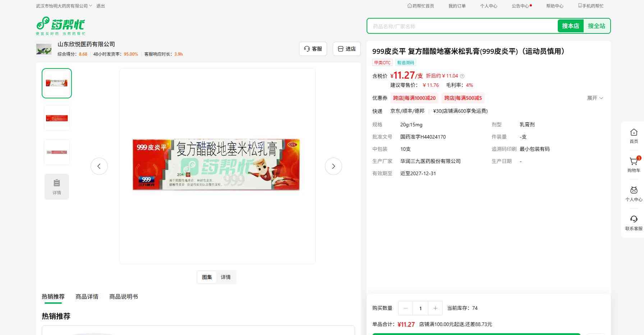Increase purchase quantity with plus button

point(435,308)
